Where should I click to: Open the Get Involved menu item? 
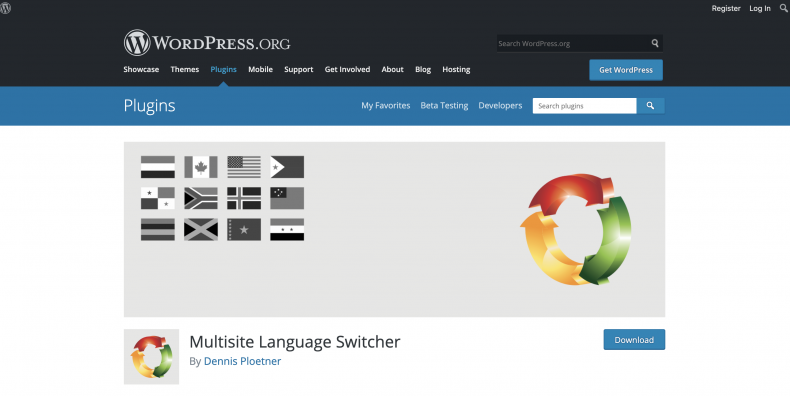click(347, 70)
